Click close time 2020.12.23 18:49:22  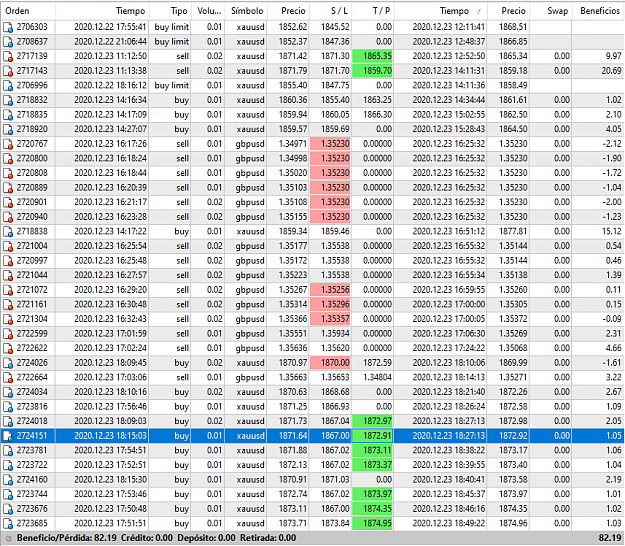tap(449, 524)
